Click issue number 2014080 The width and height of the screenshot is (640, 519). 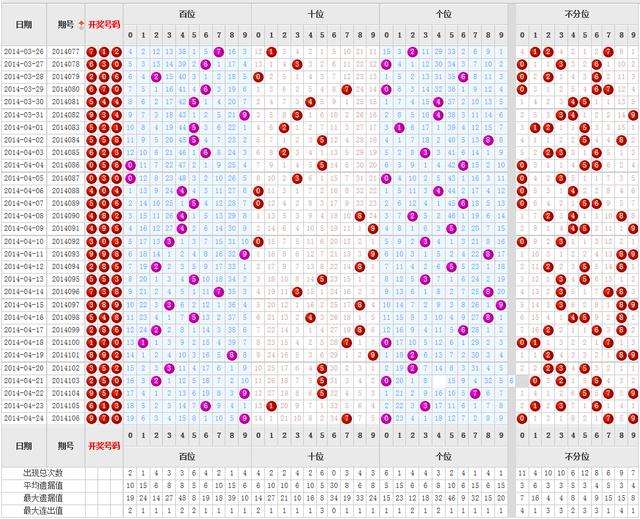point(66,89)
